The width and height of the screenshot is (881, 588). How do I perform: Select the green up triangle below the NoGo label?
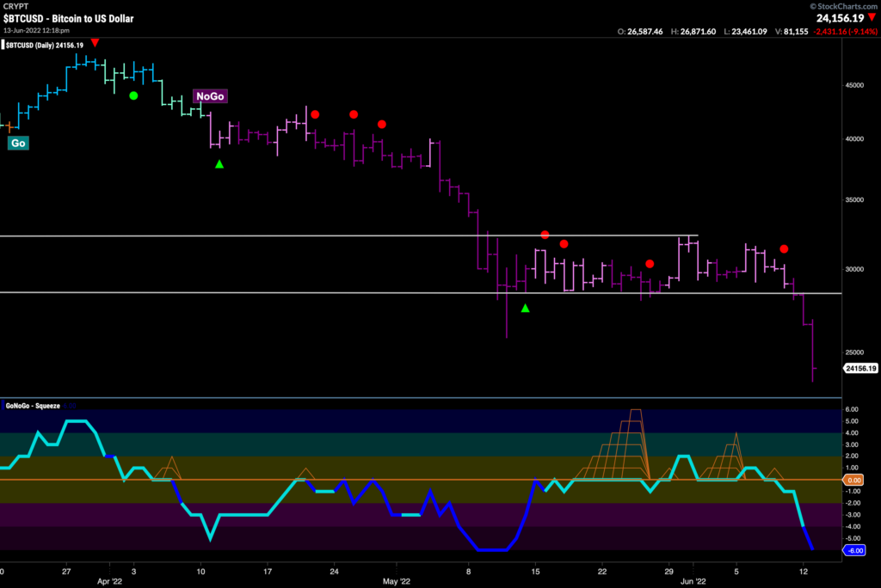(x=219, y=164)
